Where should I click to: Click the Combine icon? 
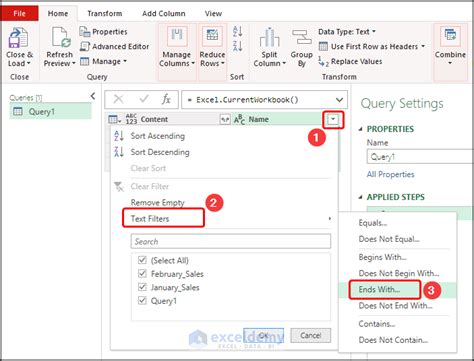point(450,36)
